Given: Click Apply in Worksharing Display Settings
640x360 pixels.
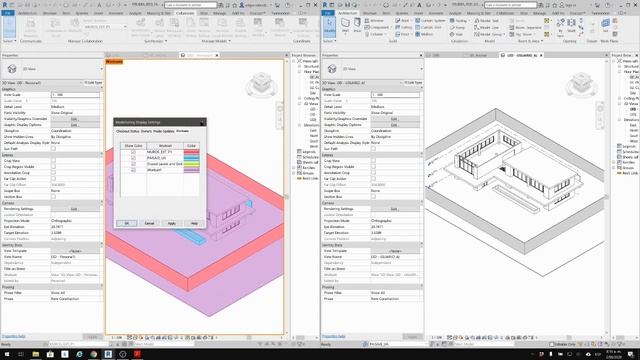Looking at the screenshot, I should (x=172, y=223).
